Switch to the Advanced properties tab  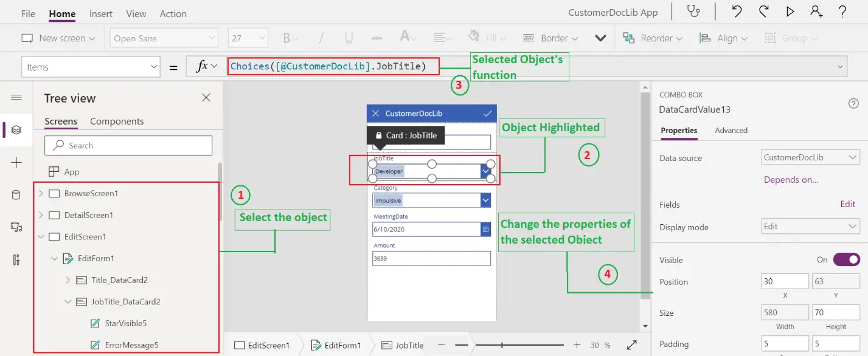click(731, 130)
